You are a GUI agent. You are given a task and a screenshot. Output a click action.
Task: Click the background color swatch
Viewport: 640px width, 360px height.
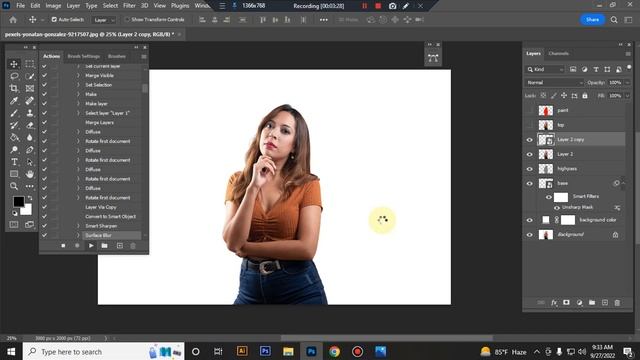point(27,210)
